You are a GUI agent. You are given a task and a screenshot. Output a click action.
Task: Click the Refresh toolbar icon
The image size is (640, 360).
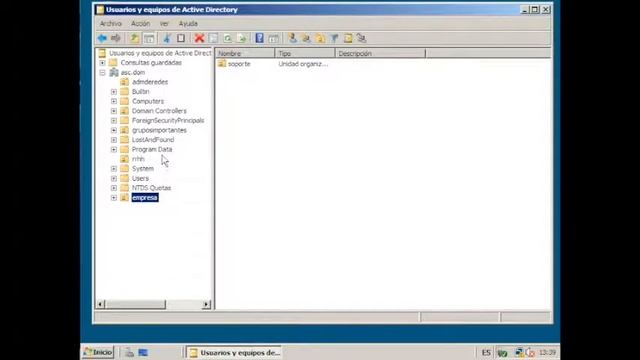(x=228, y=38)
